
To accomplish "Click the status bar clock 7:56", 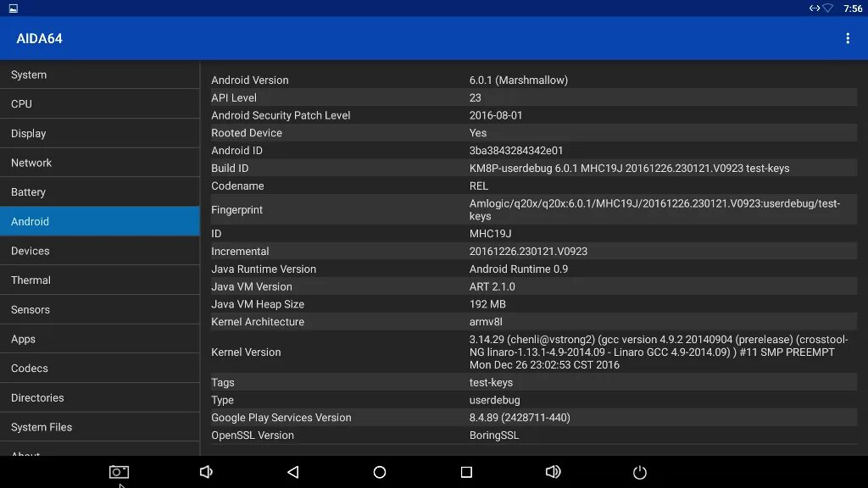I will [x=853, y=8].
